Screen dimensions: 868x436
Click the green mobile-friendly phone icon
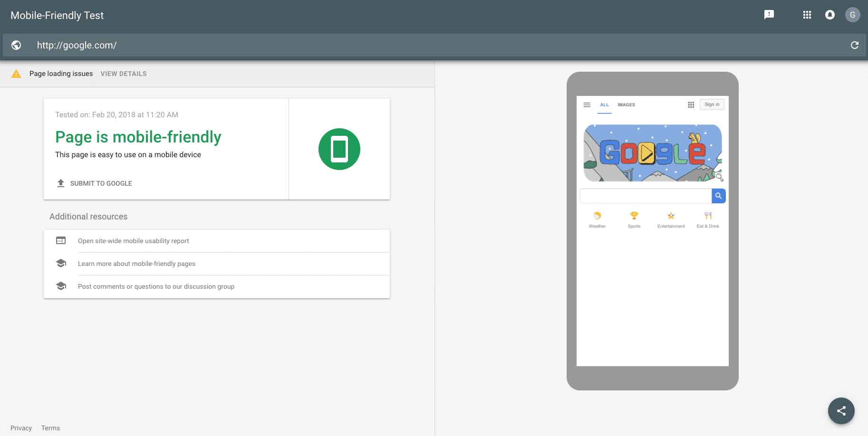(x=339, y=149)
